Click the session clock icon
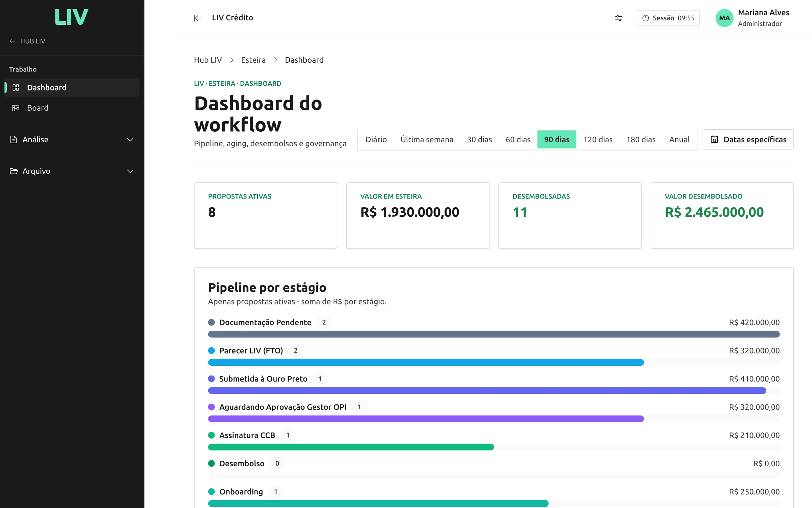This screenshot has width=812, height=508. pos(646,18)
